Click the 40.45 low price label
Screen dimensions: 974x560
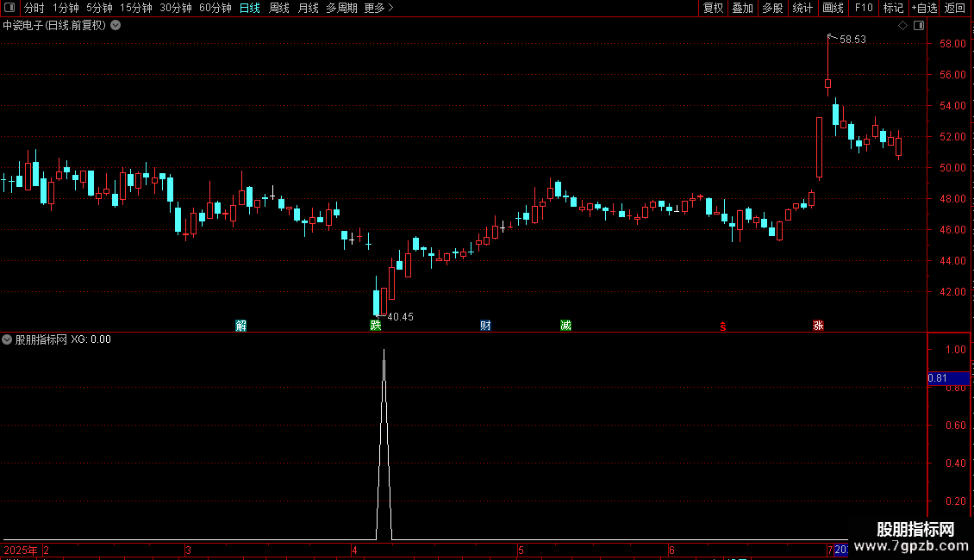click(x=400, y=317)
